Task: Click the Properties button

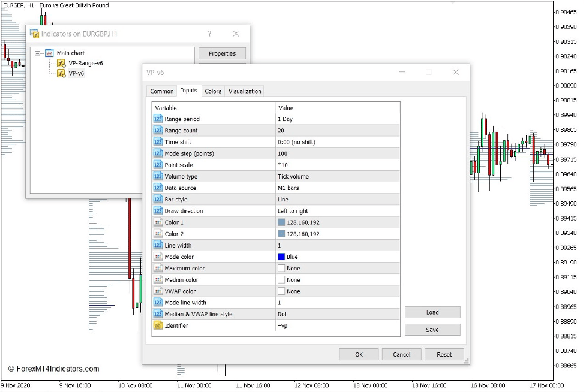Action: [x=222, y=53]
